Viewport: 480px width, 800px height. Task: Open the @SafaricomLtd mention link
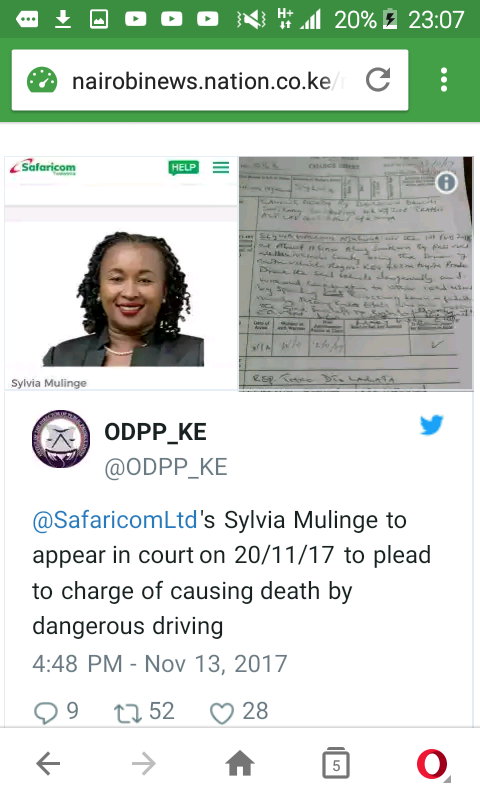(115, 520)
